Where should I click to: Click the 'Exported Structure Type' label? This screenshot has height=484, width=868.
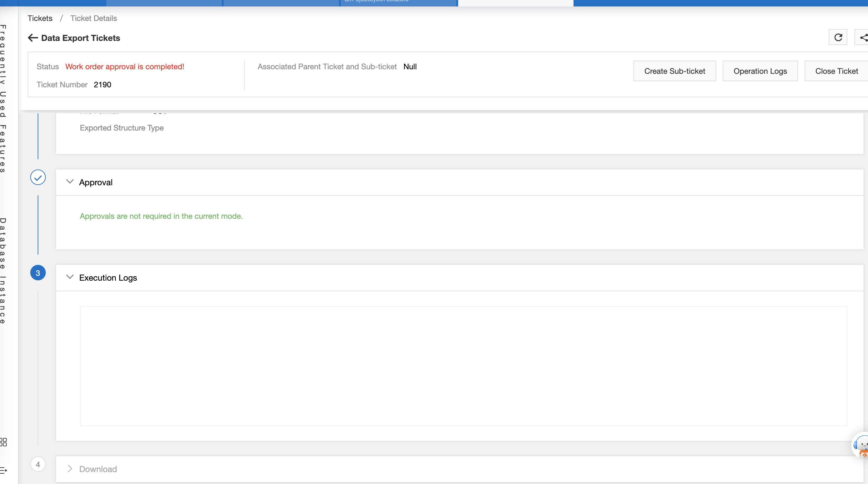tap(122, 128)
